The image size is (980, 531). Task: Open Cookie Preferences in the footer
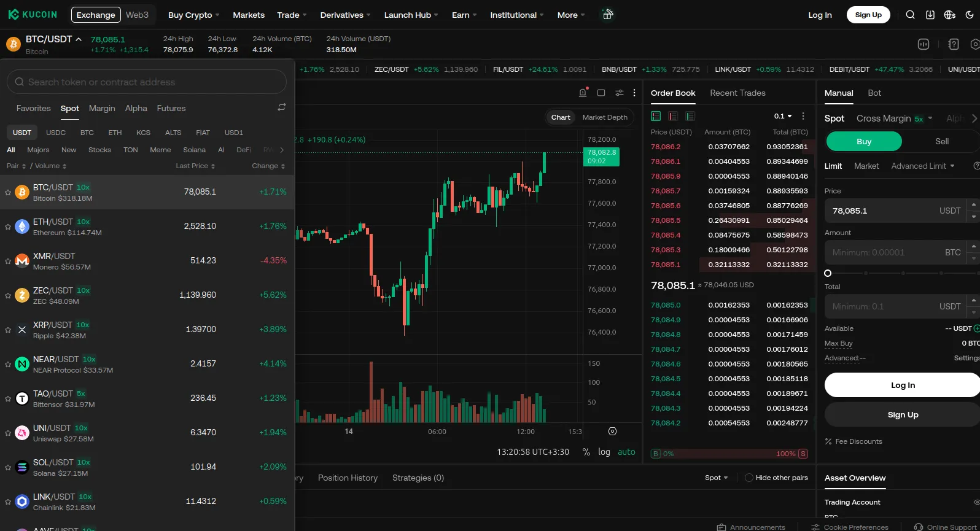click(x=850, y=527)
